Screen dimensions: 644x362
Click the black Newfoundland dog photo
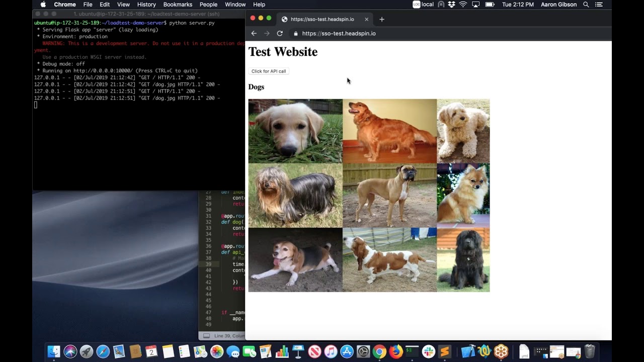[463, 260]
